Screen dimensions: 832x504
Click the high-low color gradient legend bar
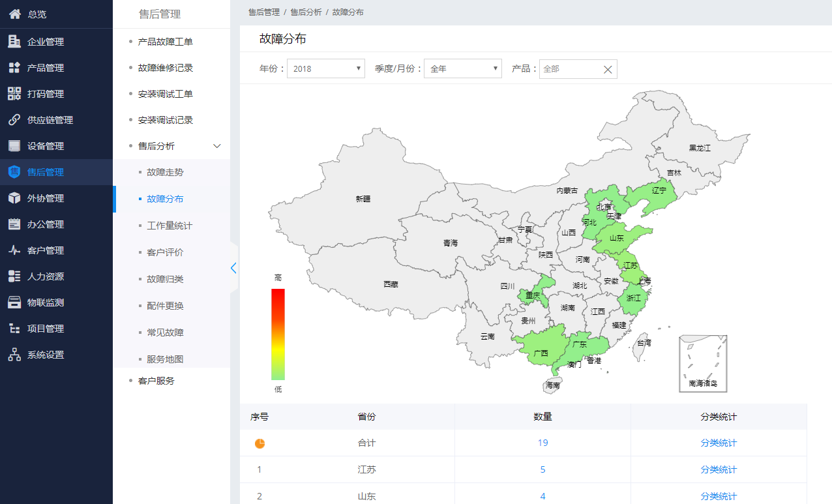(x=278, y=334)
